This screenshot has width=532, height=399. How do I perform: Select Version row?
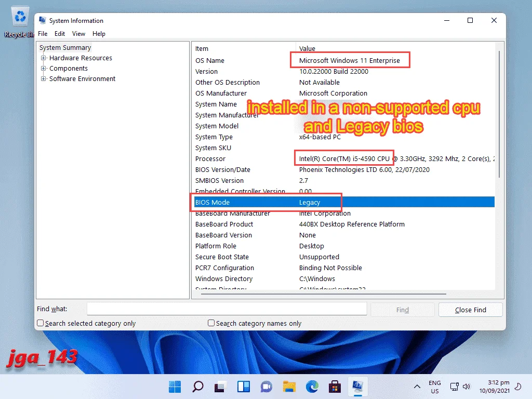tap(343, 72)
